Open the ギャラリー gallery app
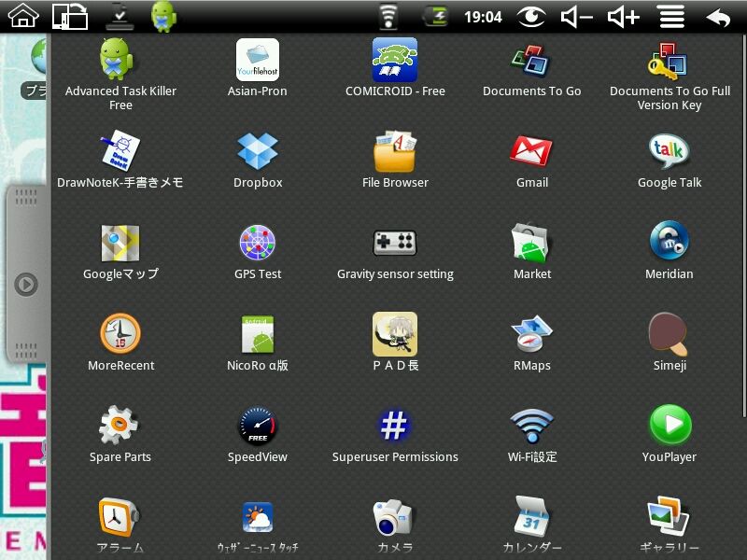The image size is (747, 560). 669,525
